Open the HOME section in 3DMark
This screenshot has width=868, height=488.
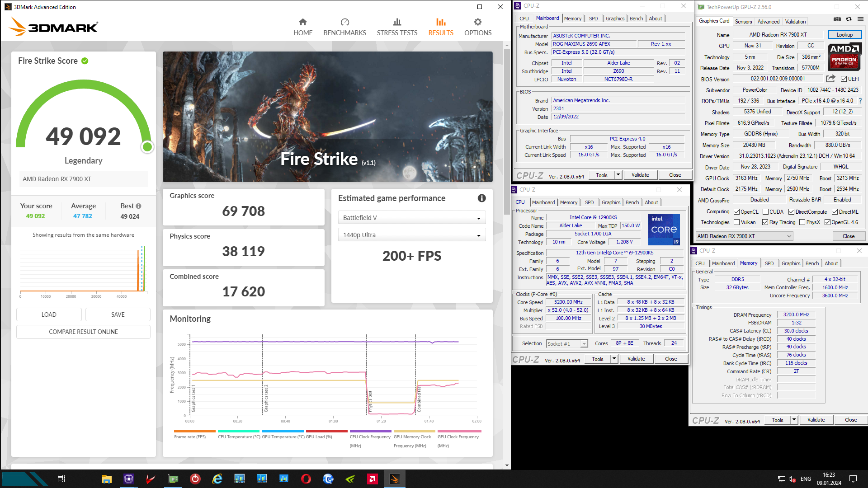point(302,27)
